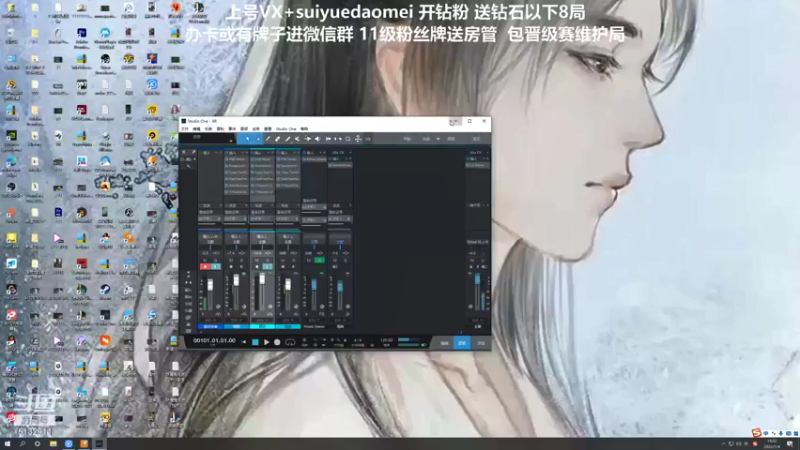800x450 pixels.
Task: Open the 音轨 menu in Studio One
Action: (x=220, y=129)
